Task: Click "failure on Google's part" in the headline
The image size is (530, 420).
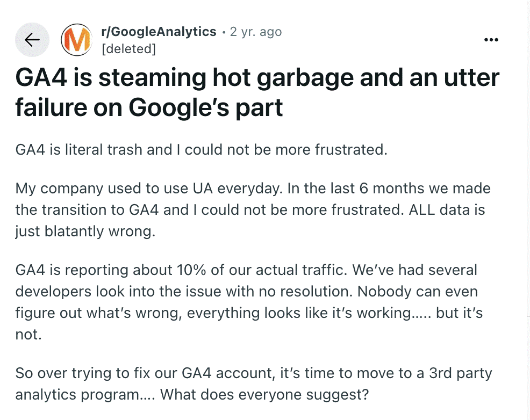Action: coord(149,108)
